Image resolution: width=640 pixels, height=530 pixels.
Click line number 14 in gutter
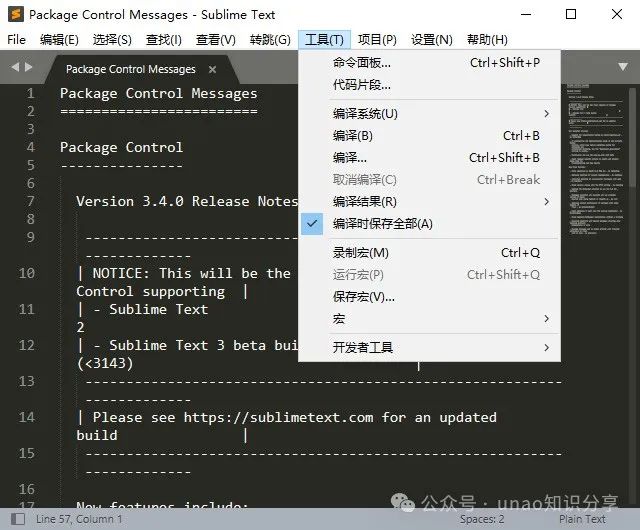point(27,417)
